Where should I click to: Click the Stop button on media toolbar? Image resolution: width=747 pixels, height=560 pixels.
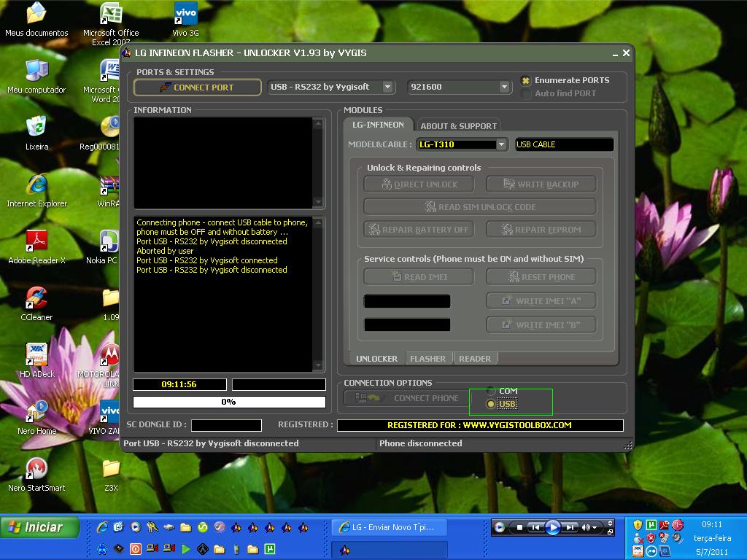click(519, 528)
